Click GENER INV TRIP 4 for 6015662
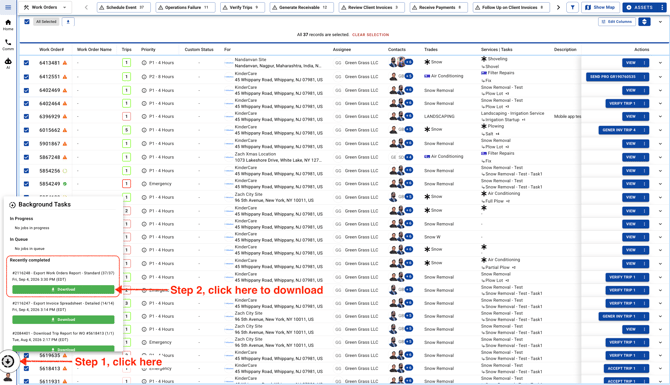Screen dimensions: 670x385 point(619,130)
